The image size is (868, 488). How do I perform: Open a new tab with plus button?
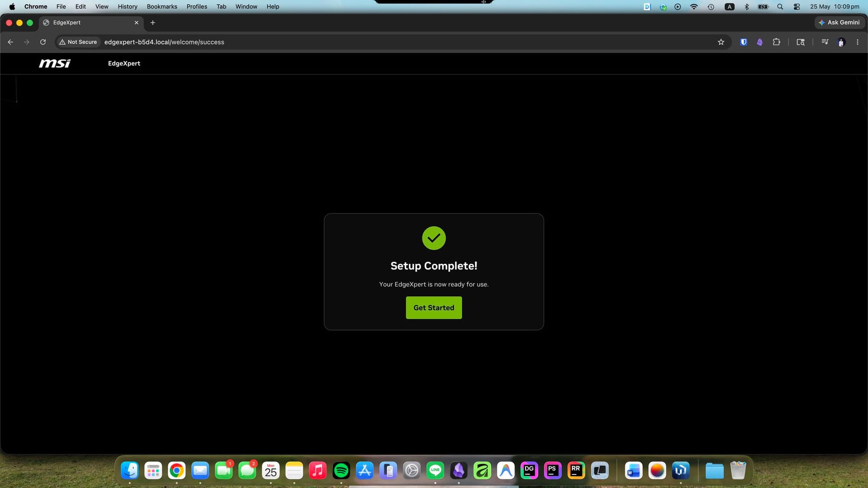153,23
